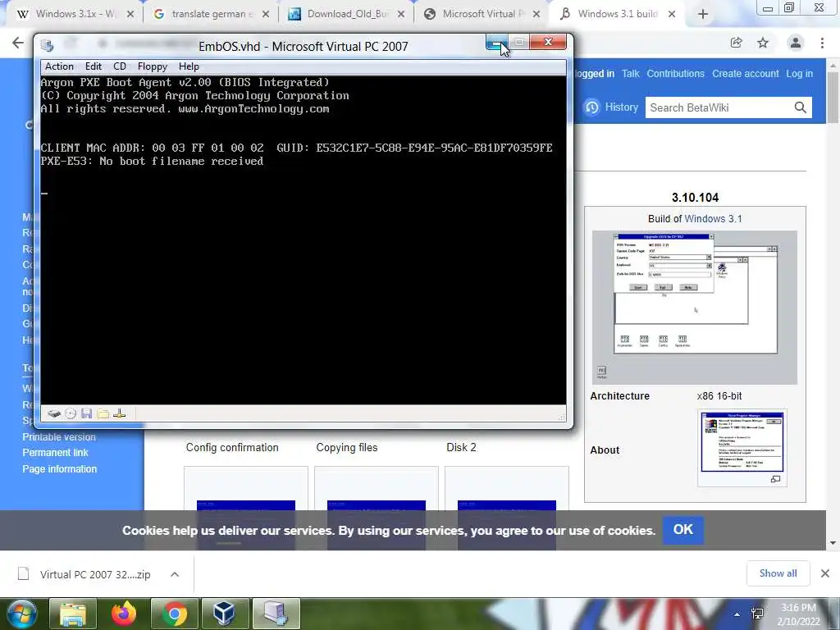Click the browser back arrow
Screen dimensions: 840x630
click(18, 43)
